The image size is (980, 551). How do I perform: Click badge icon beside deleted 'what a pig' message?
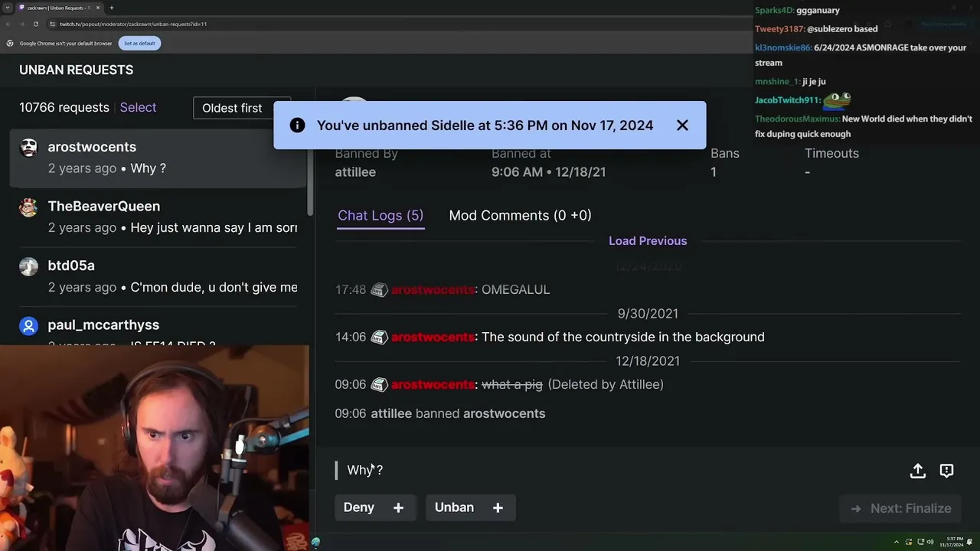pos(379,385)
